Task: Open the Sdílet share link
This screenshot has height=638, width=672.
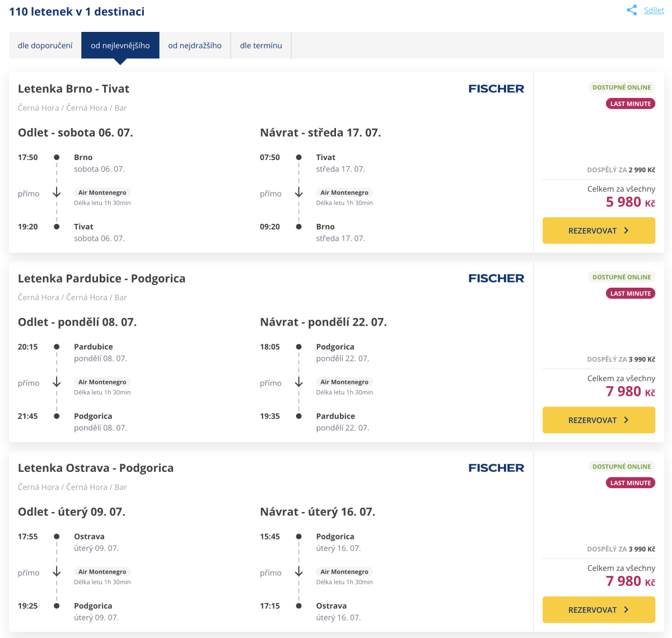Action: [x=654, y=10]
